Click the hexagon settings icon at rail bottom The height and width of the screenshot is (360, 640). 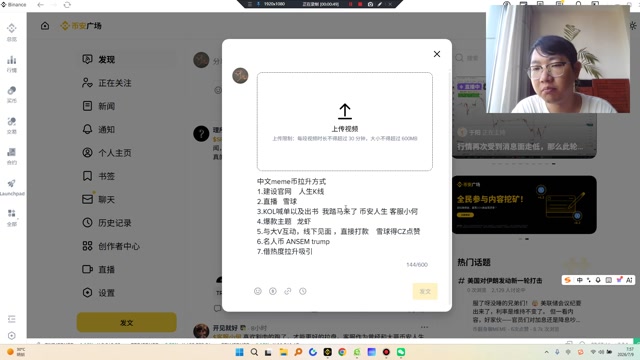coord(11,336)
